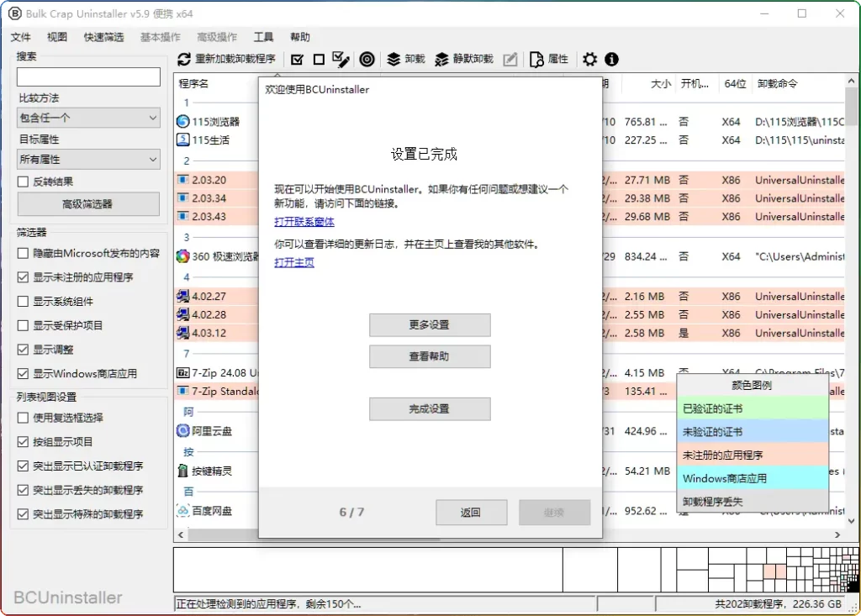861x616 pixels.
Task: Click the 7-Zip 24.08 row icon
Action: pyautogui.click(x=182, y=373)
